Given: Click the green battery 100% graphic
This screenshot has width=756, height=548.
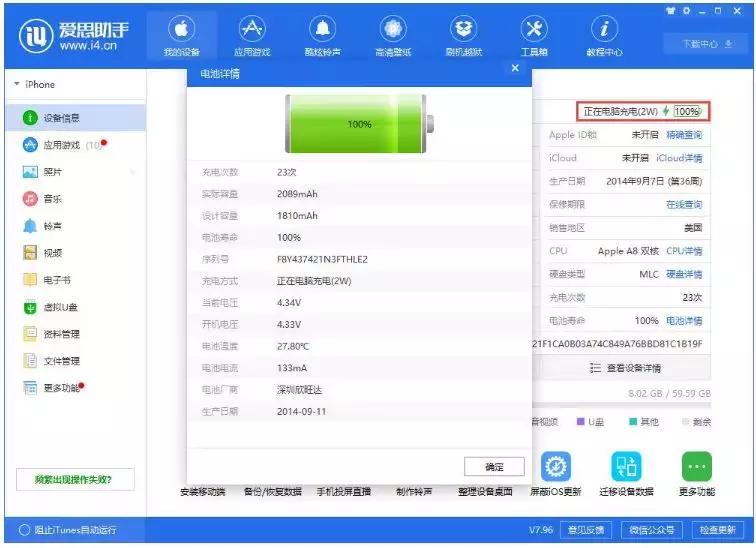Looking at the screenshot, I should [359, 124].
